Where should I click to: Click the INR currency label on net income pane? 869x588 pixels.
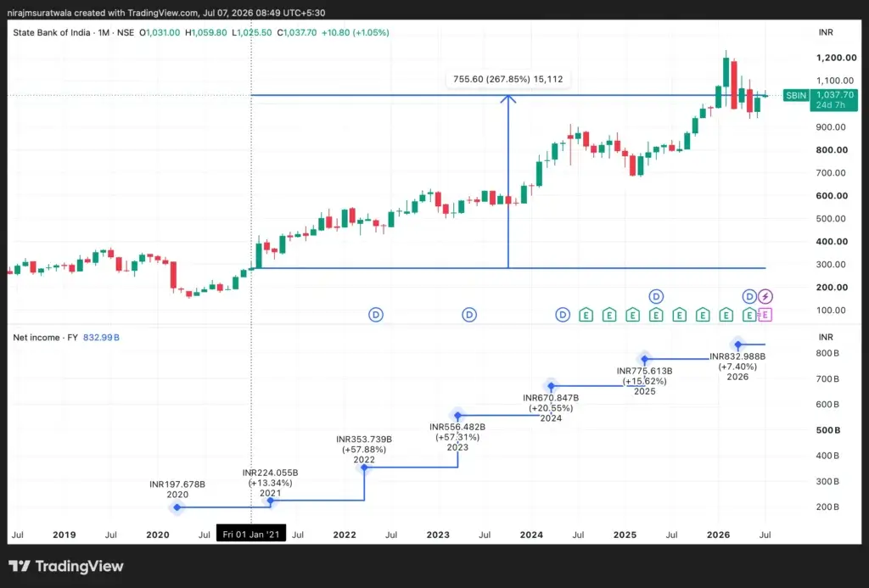tap(826, 337)
